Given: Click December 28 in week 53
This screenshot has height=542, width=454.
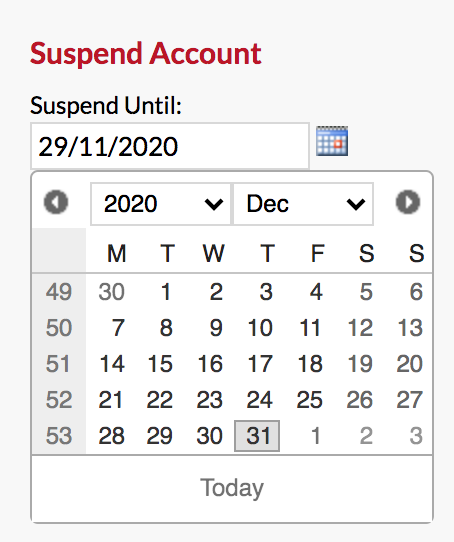Looking at the screenshot, I should click(111, 436).
